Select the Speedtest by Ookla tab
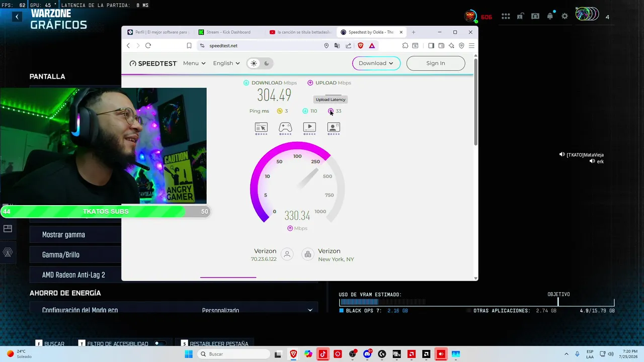The image size is (644, 362). tap(367, 32)
